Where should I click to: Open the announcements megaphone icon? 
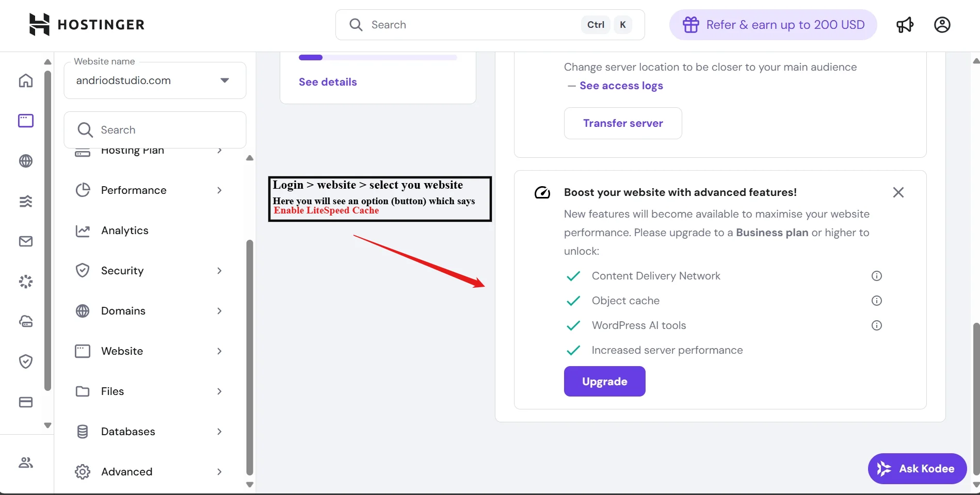[x=905, y=25]
